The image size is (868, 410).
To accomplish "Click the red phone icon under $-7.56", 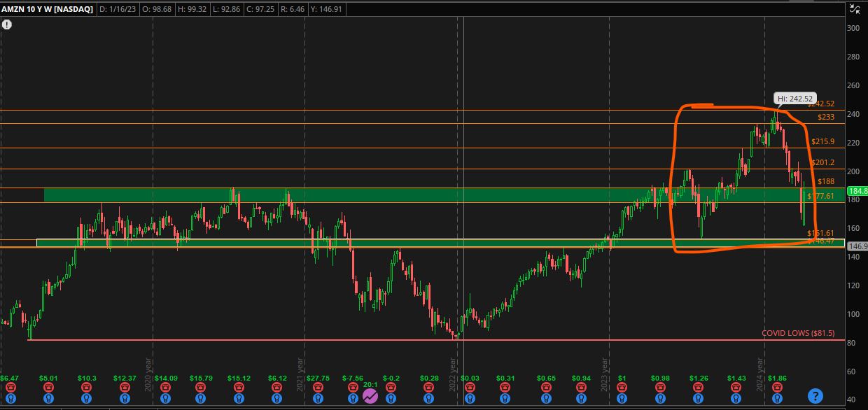I will pos(352,387).
